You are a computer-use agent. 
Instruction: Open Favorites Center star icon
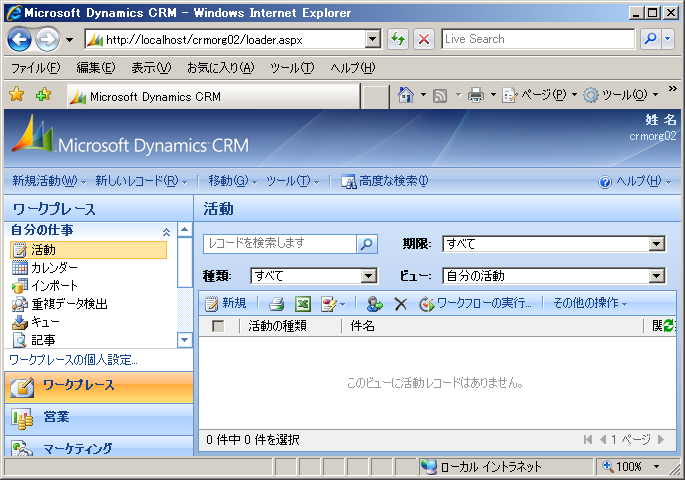point(17,94)
